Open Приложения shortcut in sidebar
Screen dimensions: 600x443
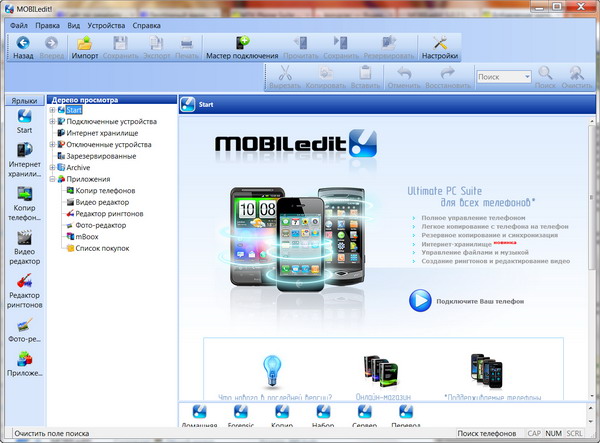[x=24, y=359]
